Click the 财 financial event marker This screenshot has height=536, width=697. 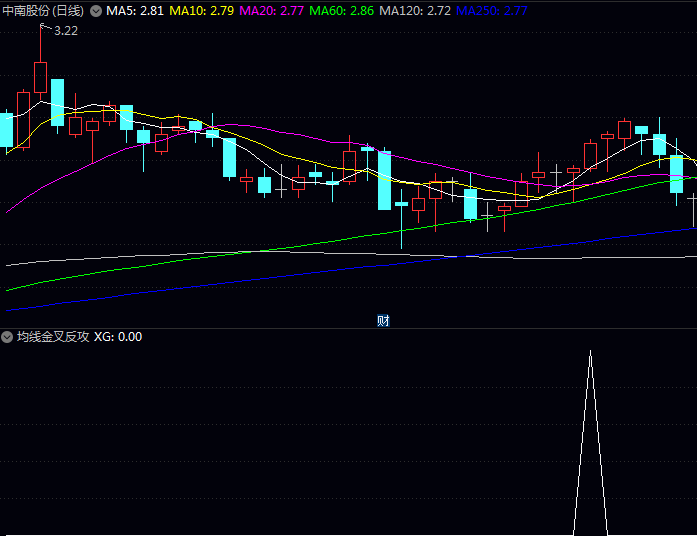click(383, 320)
